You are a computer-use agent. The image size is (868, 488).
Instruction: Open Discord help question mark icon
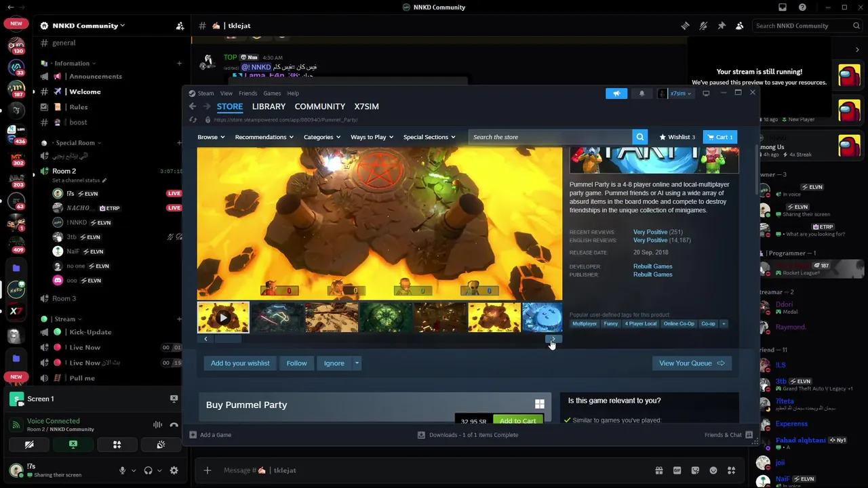[x=802, y=7]
